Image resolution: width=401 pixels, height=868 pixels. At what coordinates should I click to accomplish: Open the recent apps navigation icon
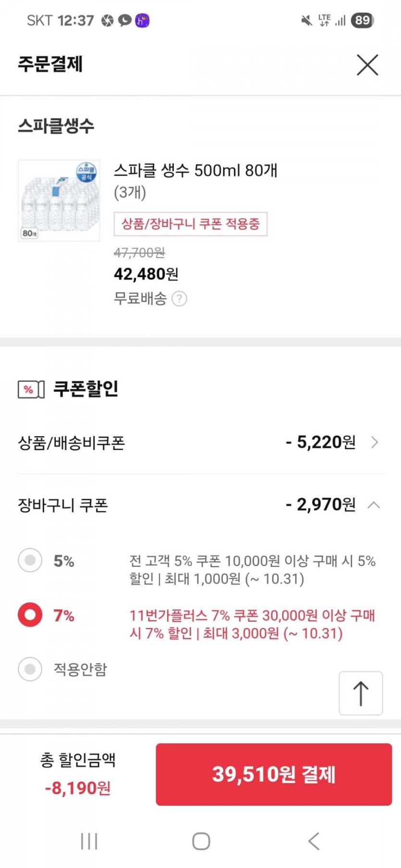click(89, 841)
